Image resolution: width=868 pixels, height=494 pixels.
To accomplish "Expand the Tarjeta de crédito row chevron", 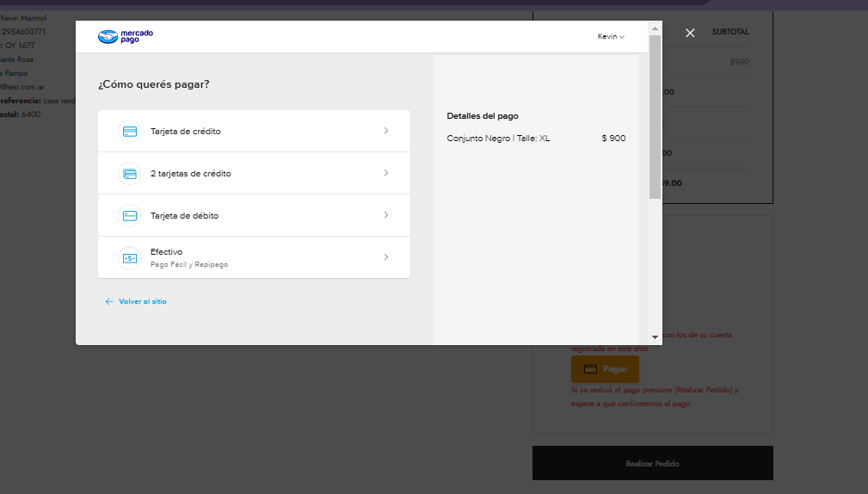I will [x=386, y=131].
